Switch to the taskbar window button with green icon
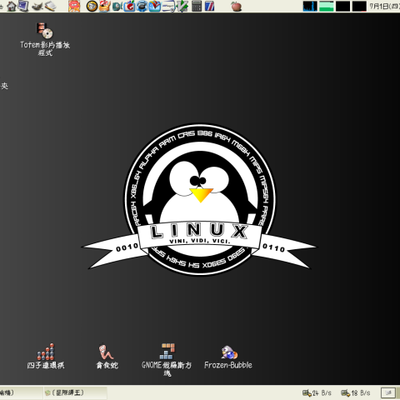 coord(75,393)
